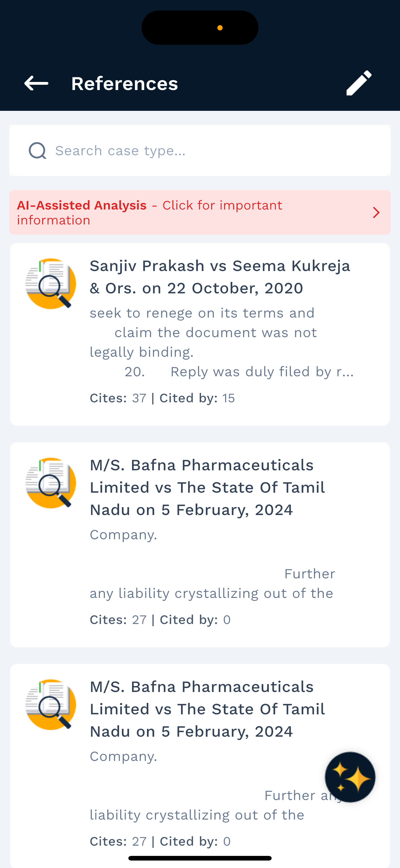Tap the 'seek to renege' case excerpt
The image size is (400, 868).
point(221,342)
